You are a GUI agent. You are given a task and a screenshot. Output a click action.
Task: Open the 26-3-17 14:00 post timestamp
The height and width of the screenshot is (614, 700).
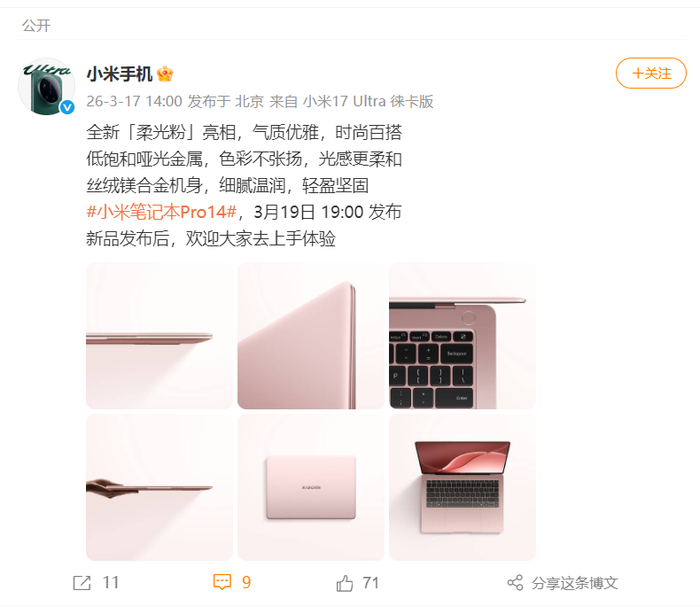134,101
